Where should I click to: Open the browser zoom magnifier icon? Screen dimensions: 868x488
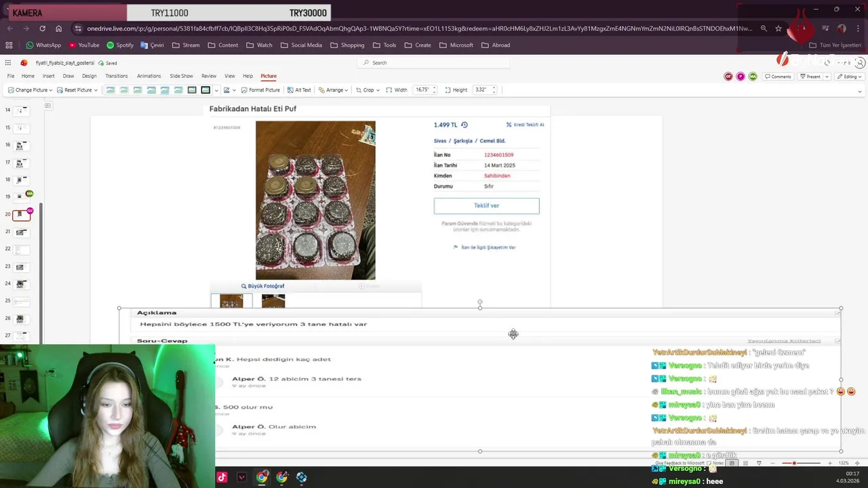click(764, 28)
